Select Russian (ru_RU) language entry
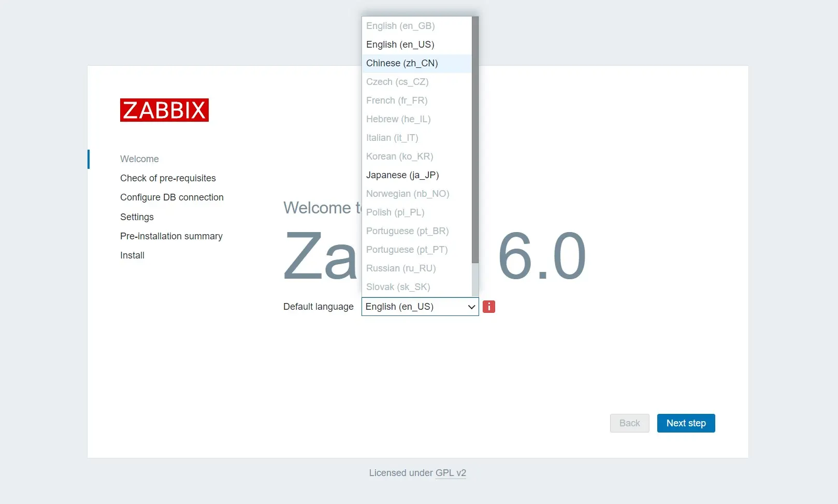This screenshot has width=838, height=504. (417, 268)
